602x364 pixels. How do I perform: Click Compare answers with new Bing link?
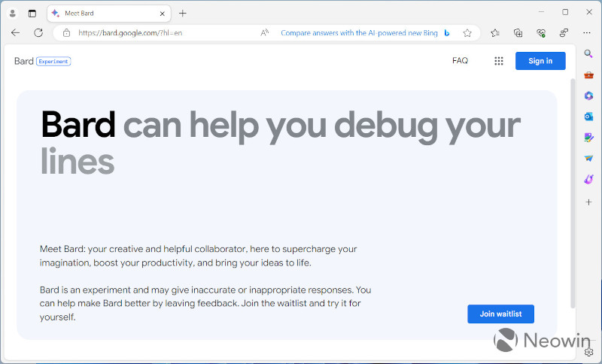coord(359,33)
